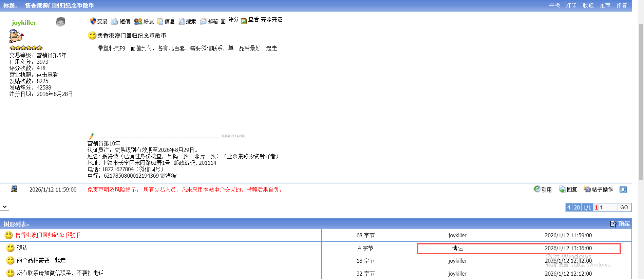Click the 回复 reply icon

pyautogui.click(x=562, y=189)
